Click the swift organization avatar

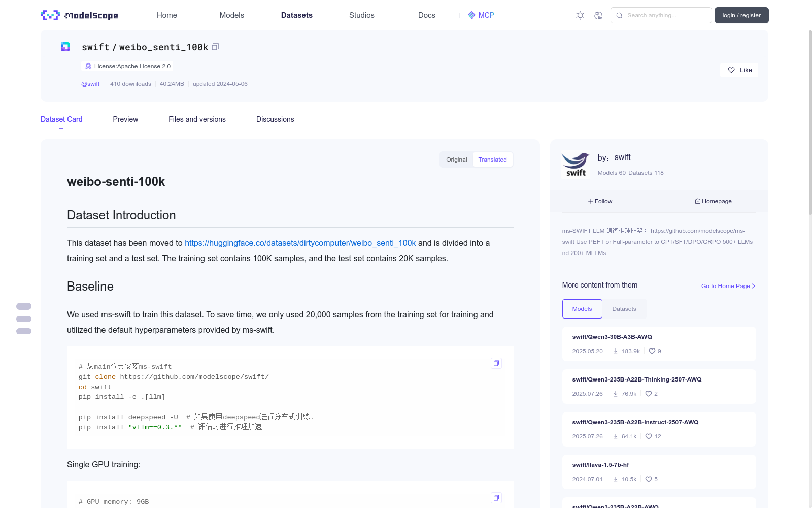[x=576, y=165]
